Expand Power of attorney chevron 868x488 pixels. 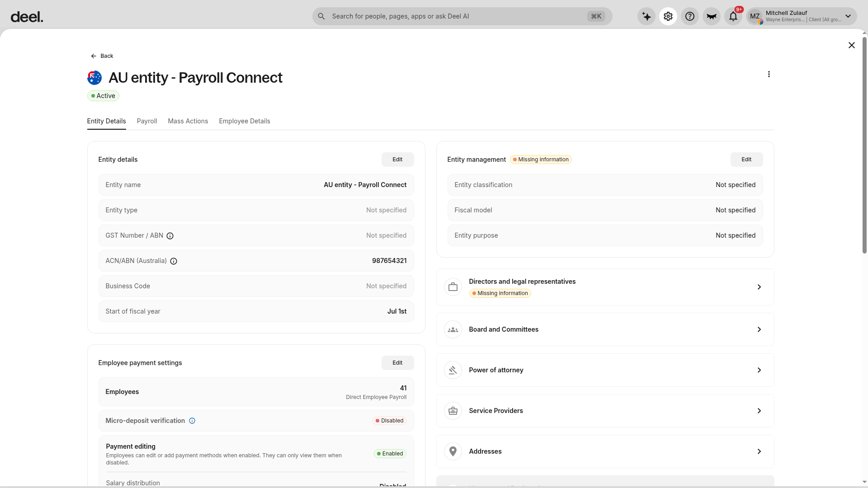pyautogui.click(x=759, y=370)
